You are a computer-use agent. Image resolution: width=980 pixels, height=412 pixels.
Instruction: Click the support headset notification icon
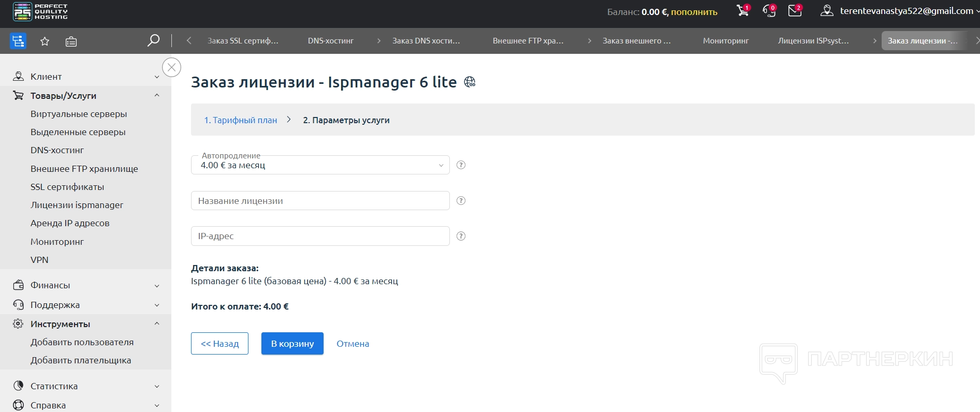pyautogui.click(x=769, y=11)
